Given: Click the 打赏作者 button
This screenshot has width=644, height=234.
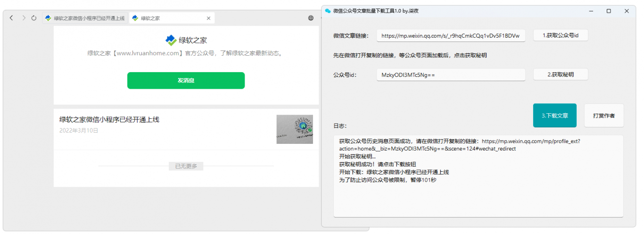Looking at the screenshot, I should (x=603, y=115).
